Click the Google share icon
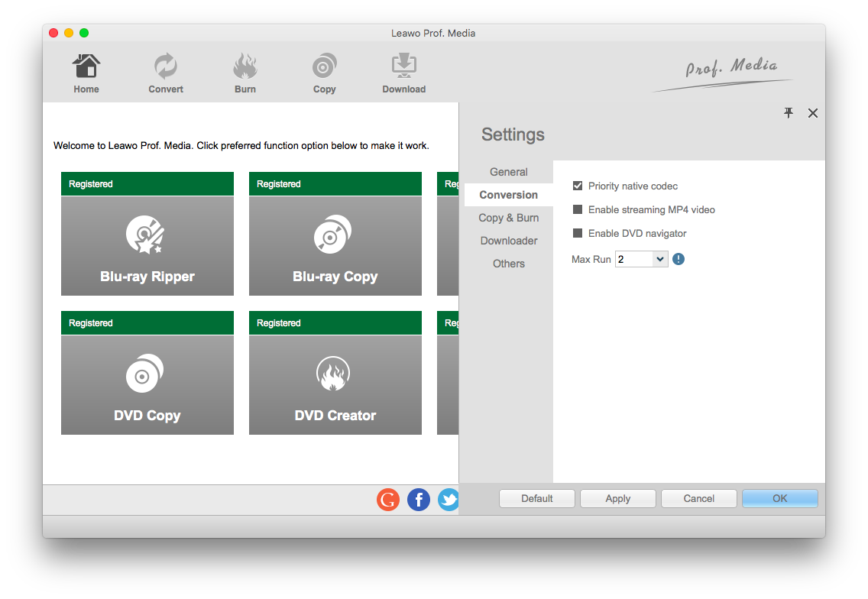This screenshot has width=868, height=599. pos(388,500)
